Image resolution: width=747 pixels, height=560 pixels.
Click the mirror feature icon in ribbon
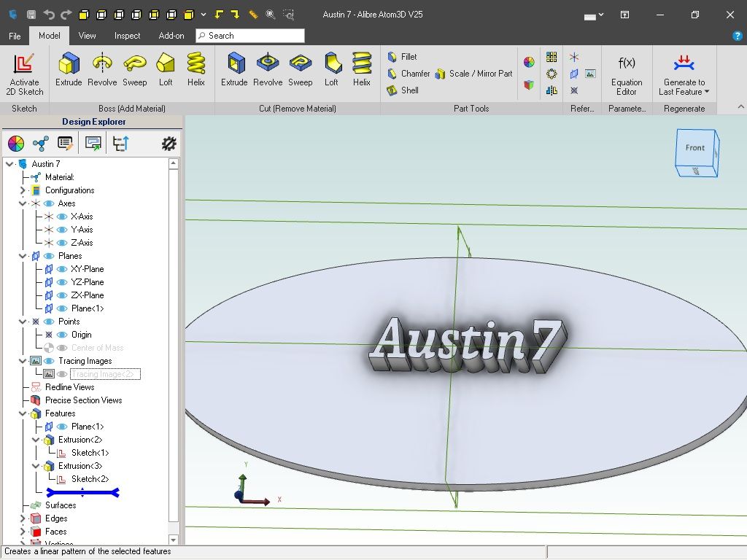click(x=551, y=90)
